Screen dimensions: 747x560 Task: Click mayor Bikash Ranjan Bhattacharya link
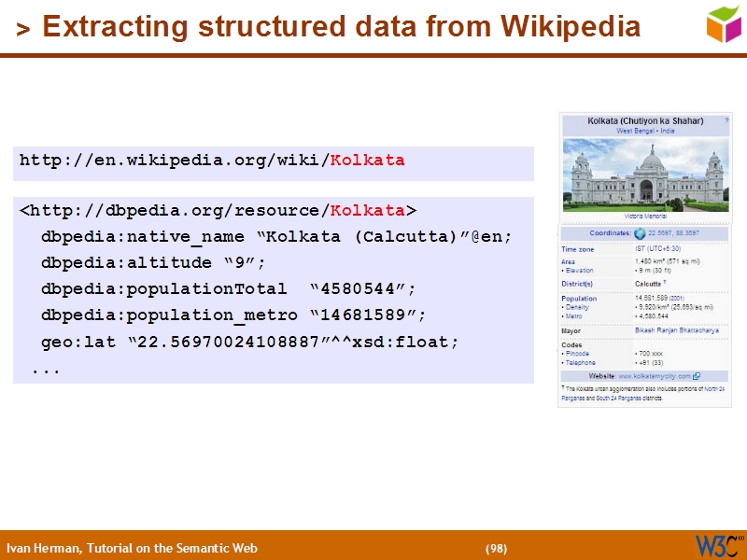tap(679, 329)
